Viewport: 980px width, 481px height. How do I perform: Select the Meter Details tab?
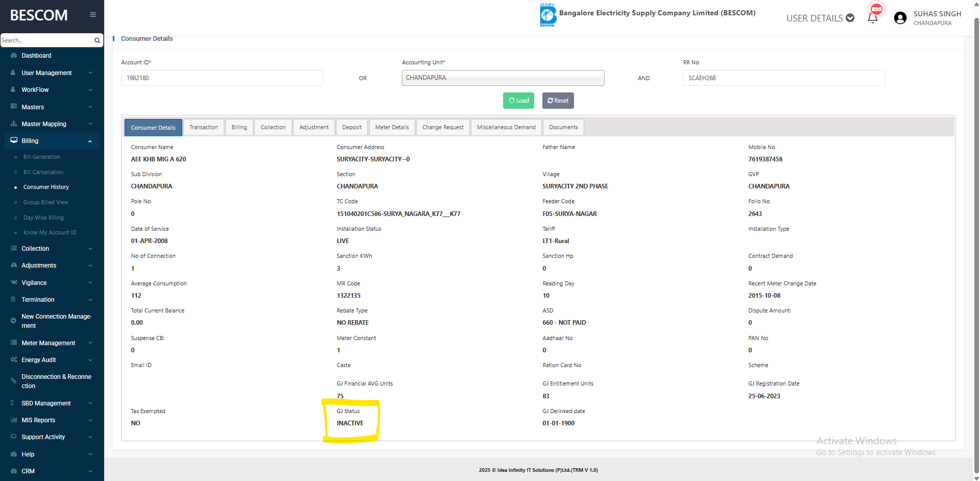click(392, 127)
